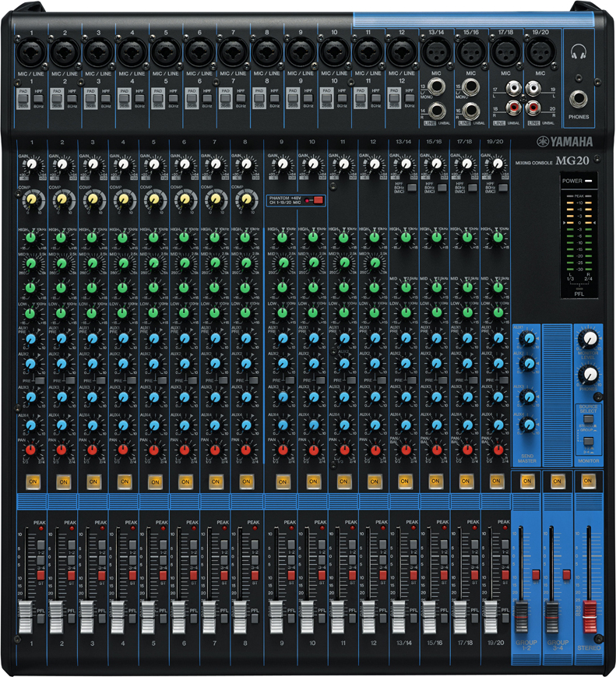
Task: Click the PHONES output jack
Action: tap(578, 99)
